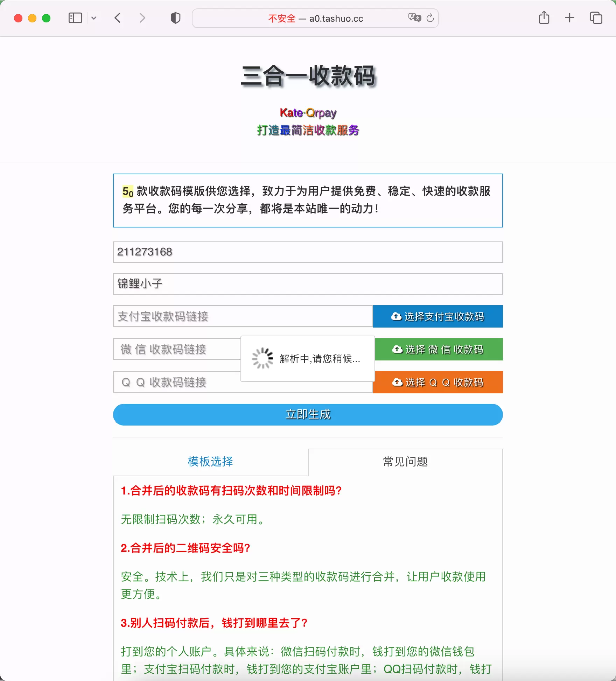The height and width of the screenshot is (681, 616).
Task: Go back with the back arrow
Action: tap(118, 18)
